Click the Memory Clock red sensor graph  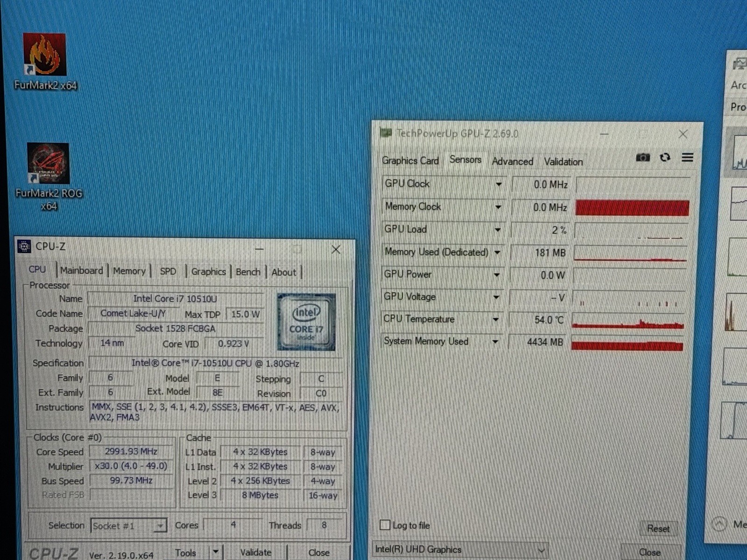(633, 208)
